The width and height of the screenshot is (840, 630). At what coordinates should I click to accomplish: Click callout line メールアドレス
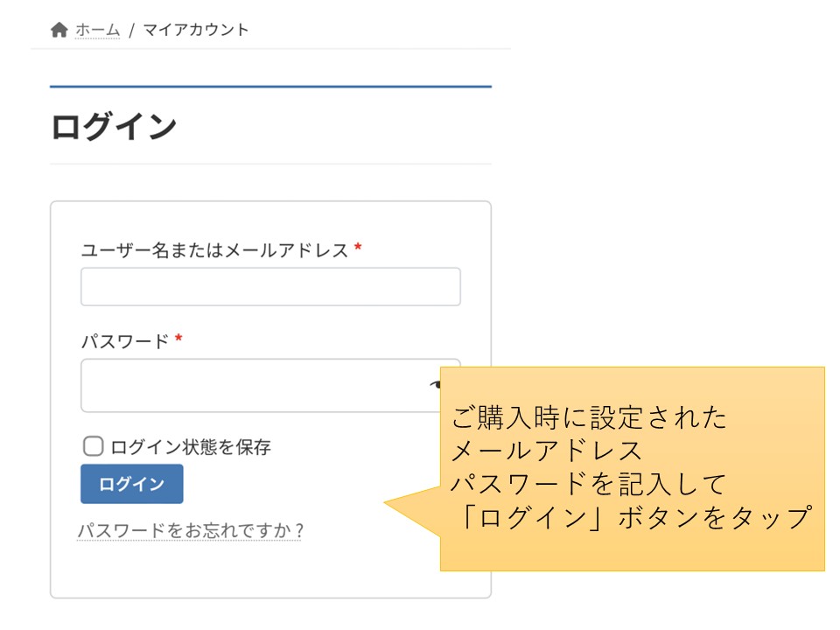coord(546,451)
